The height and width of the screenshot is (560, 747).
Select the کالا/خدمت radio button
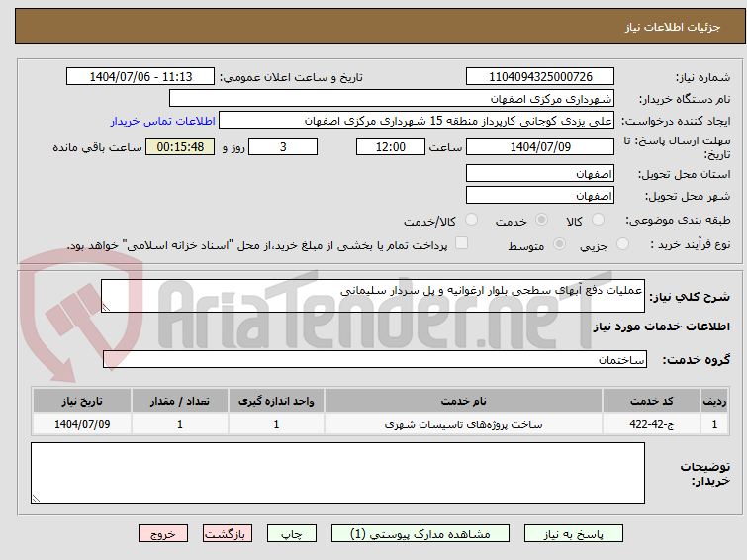click(471, 220)
